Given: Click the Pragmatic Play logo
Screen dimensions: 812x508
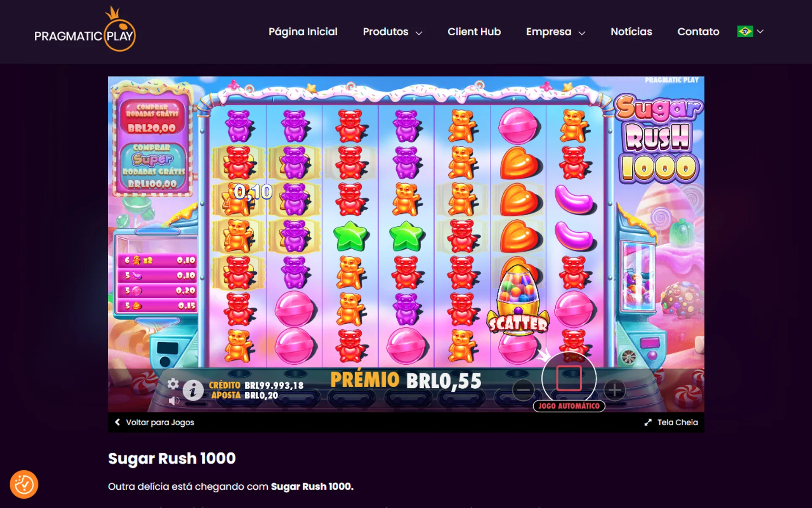Looking at the screenshot, I should (x=85, y=29).
